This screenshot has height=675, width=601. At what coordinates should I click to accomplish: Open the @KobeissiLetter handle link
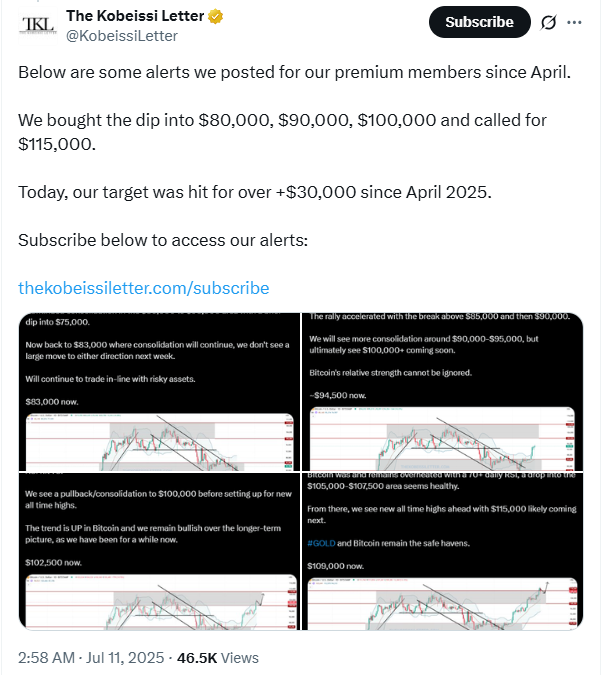tap(121, 36)
